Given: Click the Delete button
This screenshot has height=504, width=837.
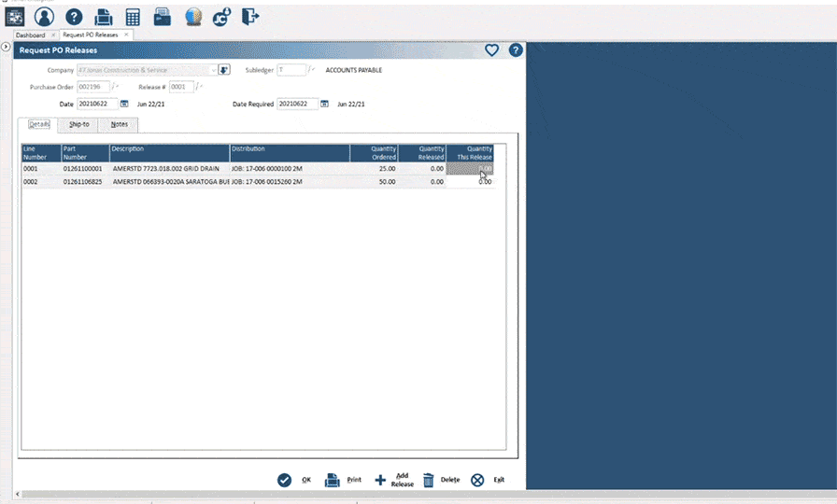Looking at the screenshot, I should coord(441,480).
